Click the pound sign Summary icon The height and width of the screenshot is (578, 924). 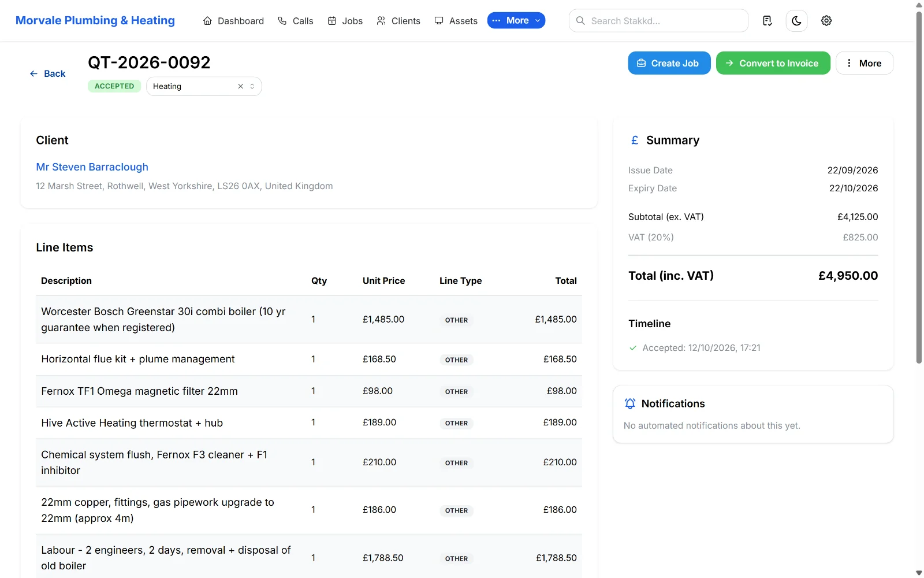point(635,140)
